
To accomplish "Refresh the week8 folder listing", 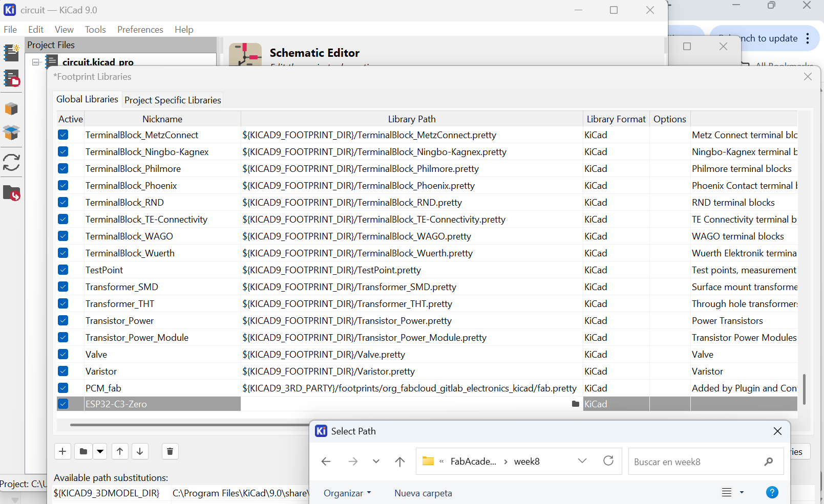I will coord(608,461).
